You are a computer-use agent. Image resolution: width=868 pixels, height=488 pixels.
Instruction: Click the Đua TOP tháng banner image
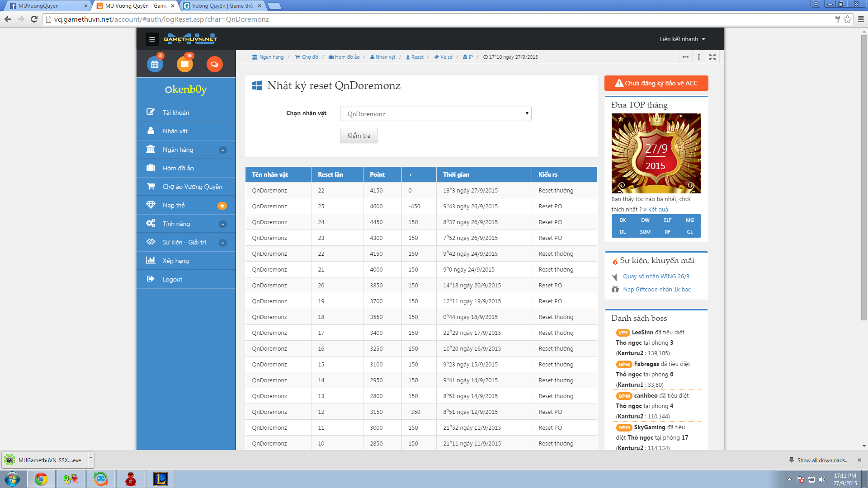(x=656, y=153)
